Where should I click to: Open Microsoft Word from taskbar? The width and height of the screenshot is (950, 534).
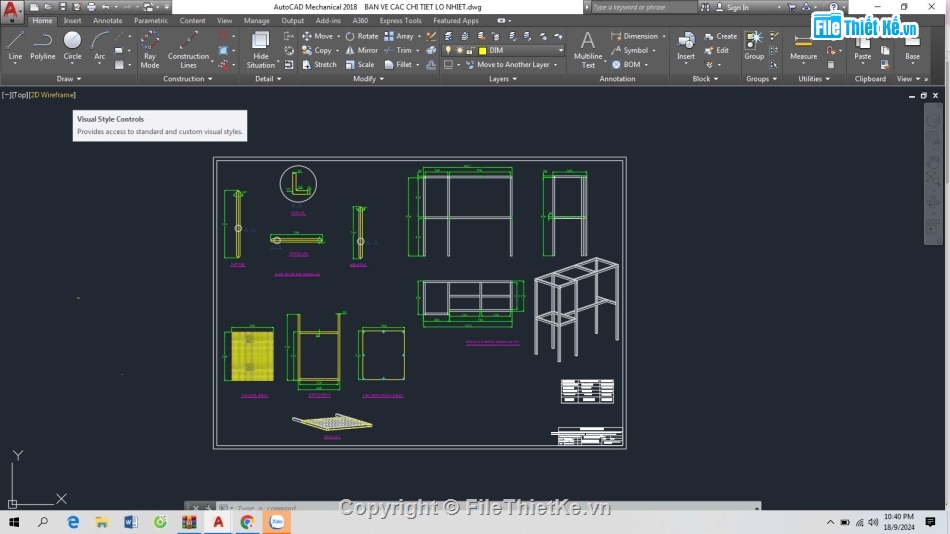tap(130, 522)
